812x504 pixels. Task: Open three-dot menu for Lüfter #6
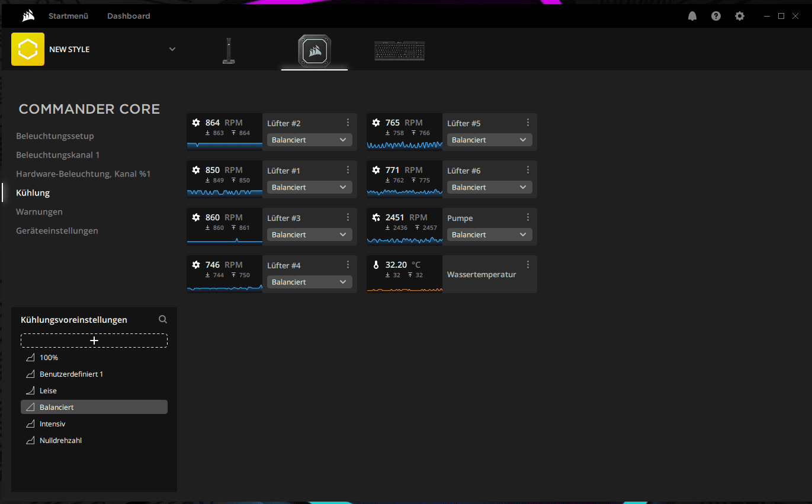(x=528, y=169)
